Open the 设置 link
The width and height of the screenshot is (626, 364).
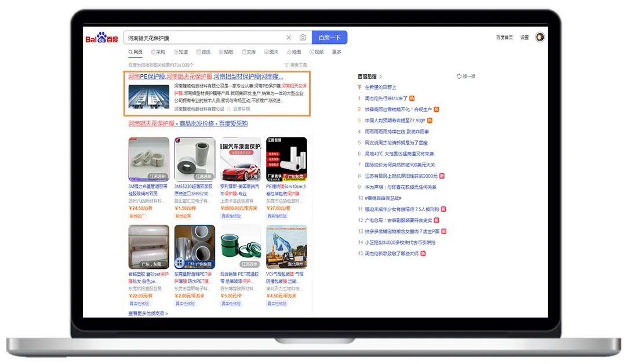coord(524,38)
